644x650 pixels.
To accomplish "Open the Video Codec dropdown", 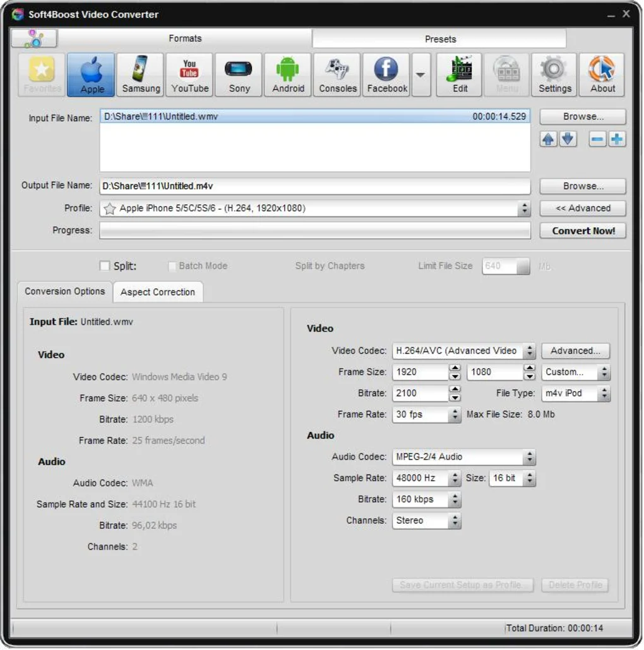I will (528, 351).
